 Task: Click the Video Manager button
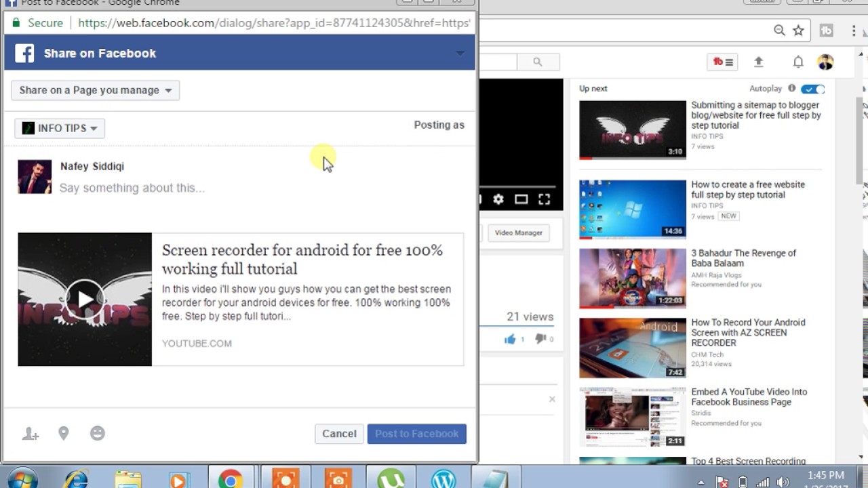pos(519,232)
